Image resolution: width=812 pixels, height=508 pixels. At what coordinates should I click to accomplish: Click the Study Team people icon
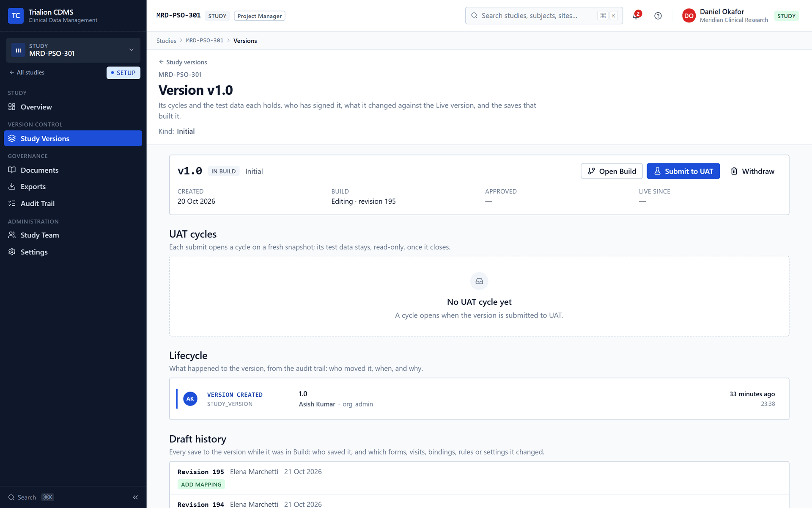pyautogui.click(x=12, y=235)
